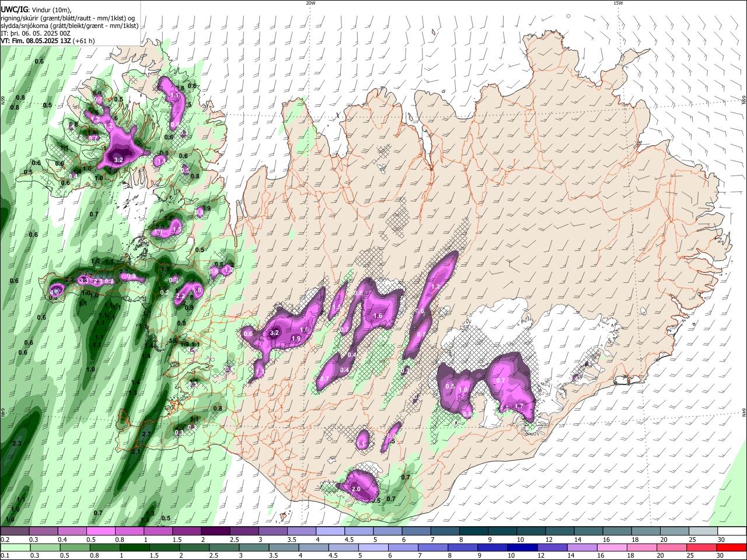Viewport: 747px width, 560px height.
Task: Click the '15W' longitude label at top
Action: pyautogui.click(x=618, y=3)
